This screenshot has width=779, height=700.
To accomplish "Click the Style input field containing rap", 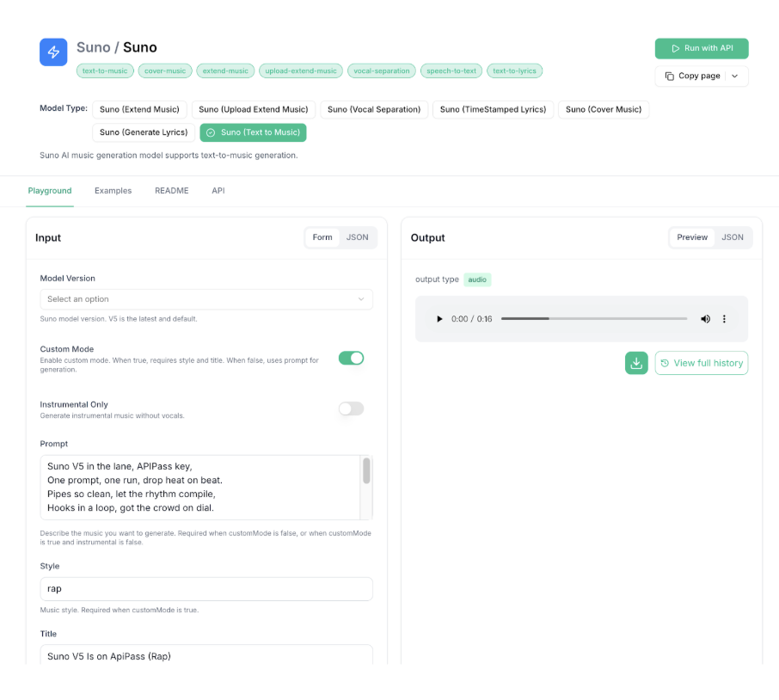I will 206,589.
